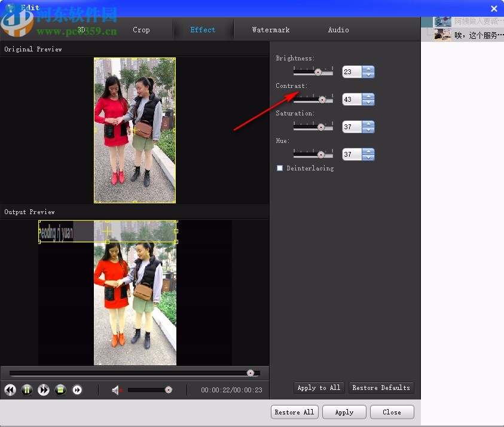
Task: Decrease Contrast using the down stepper arrow
Action: [369, 102]
